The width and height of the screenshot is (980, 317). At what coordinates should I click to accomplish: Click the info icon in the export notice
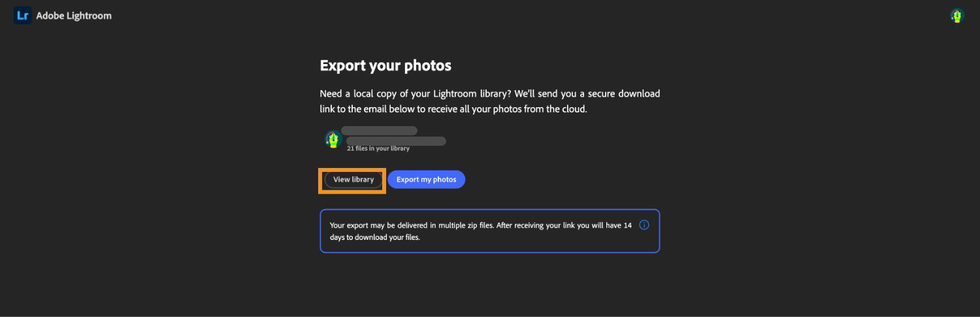pos(644,225)
